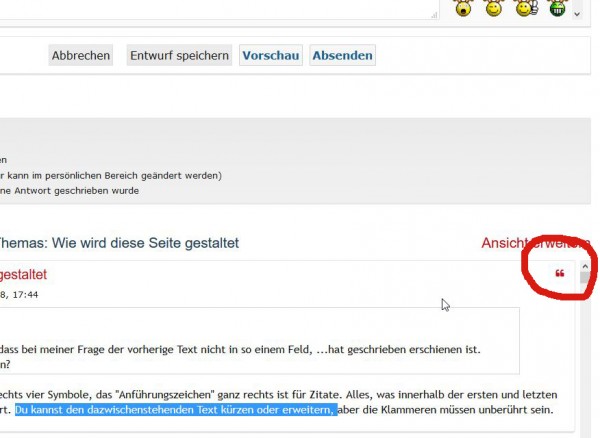Click inside the message text area
The width and height of the screenshot is (600, 438).
pyautogui.click(x=218, y=9)
